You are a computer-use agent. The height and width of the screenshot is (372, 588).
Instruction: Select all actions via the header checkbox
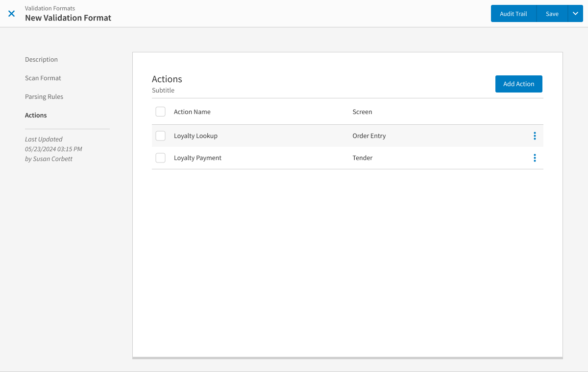click(x=160, y=111)
